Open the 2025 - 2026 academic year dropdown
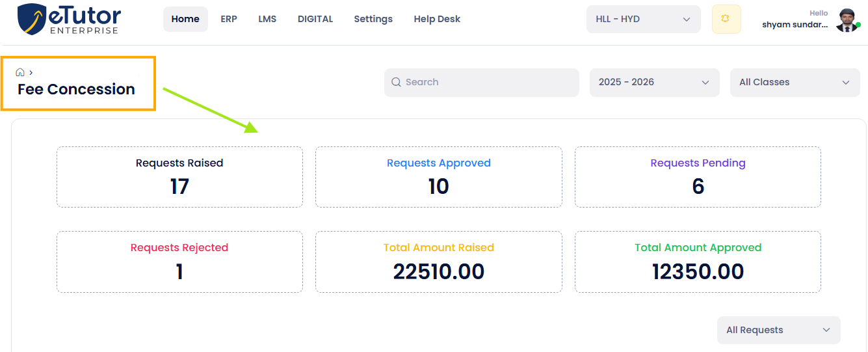868x352 pixels. 654,83
